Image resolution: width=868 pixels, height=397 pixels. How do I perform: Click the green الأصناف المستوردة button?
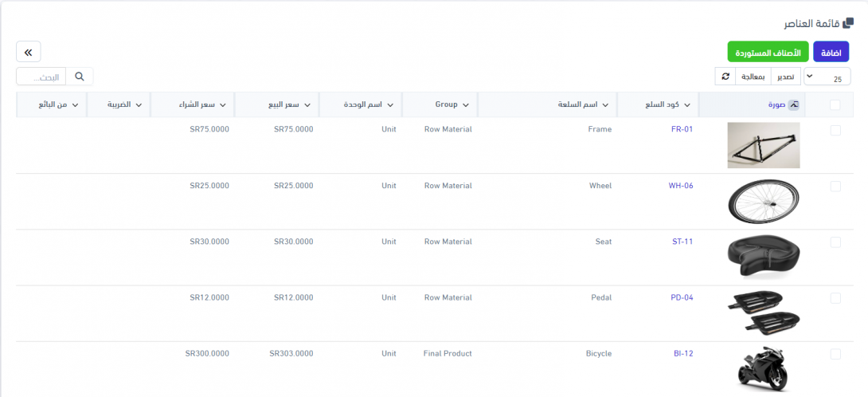[x=768, y=52]
